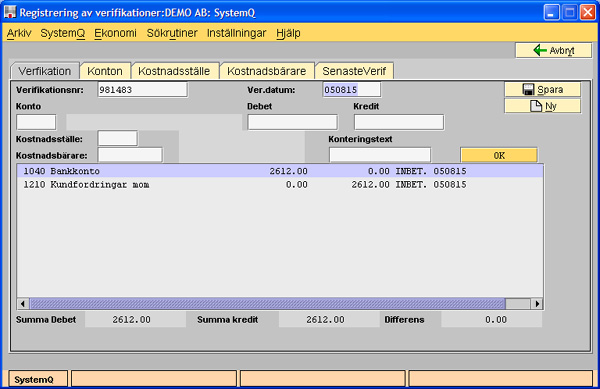Click the left arrow of horizontal scrollbar
The height and width of the screenshot is (389, 600).
tap(23, 304)
